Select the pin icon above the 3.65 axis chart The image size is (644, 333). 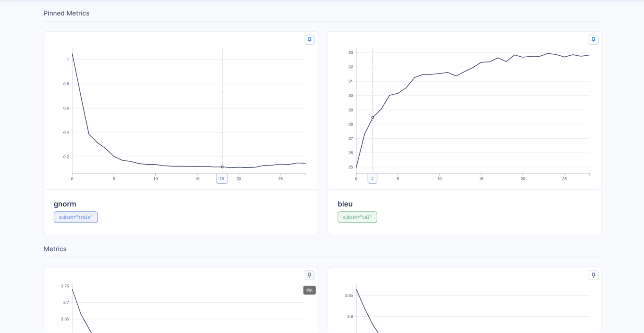tap(594, 275)
